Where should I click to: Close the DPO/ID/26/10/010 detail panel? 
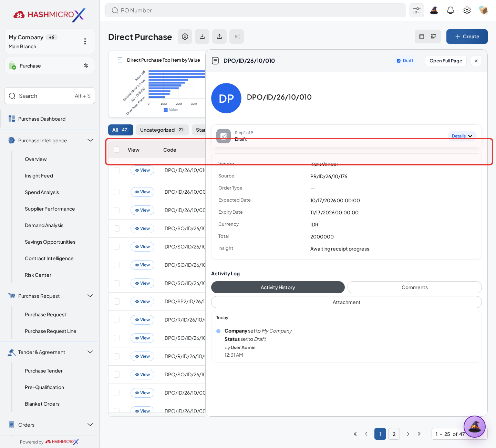click(476, 61)
